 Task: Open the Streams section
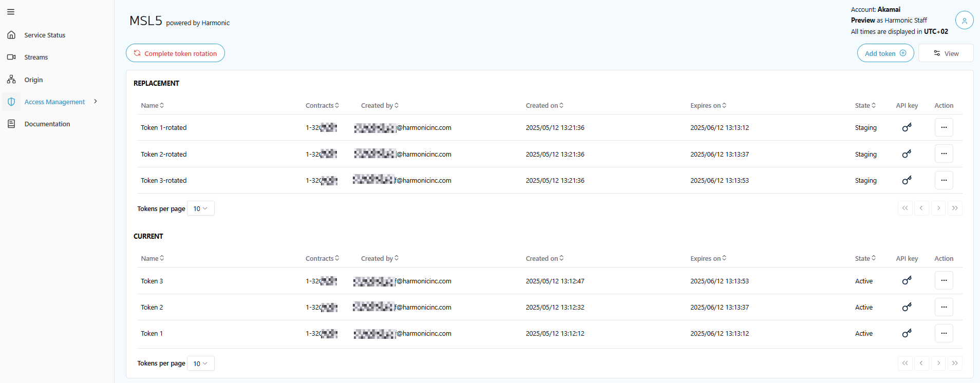point(36,58)
